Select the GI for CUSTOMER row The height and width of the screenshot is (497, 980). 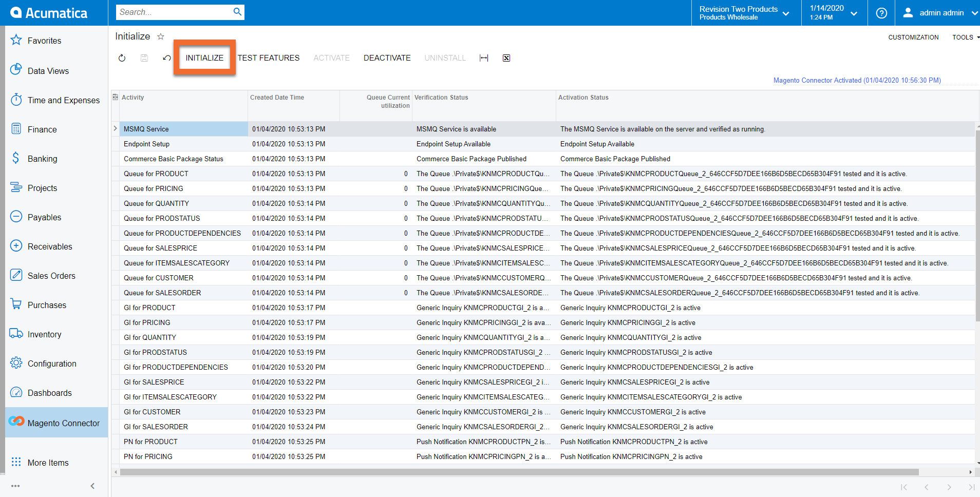click(x=544, y=412)
